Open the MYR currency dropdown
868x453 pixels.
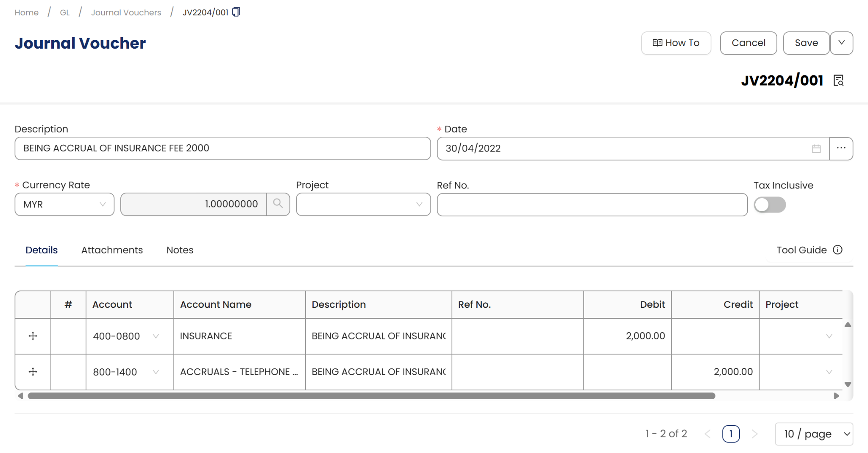click(64, 204)
